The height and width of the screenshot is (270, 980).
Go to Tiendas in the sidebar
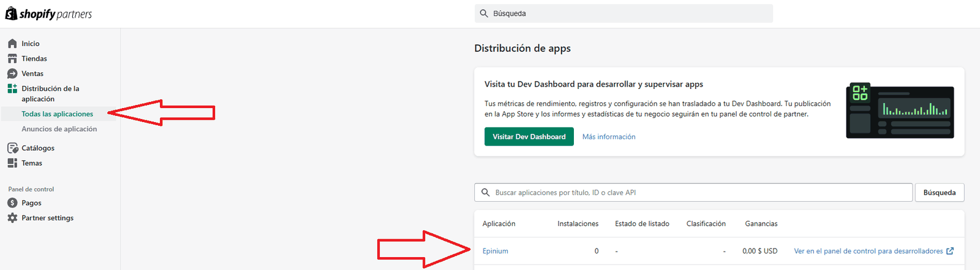click(x=34, y=58)
